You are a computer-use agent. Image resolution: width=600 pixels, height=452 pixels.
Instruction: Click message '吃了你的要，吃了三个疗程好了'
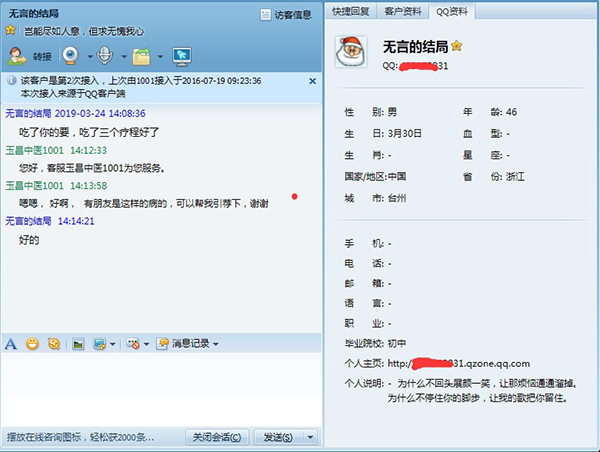tap(89, 132)
